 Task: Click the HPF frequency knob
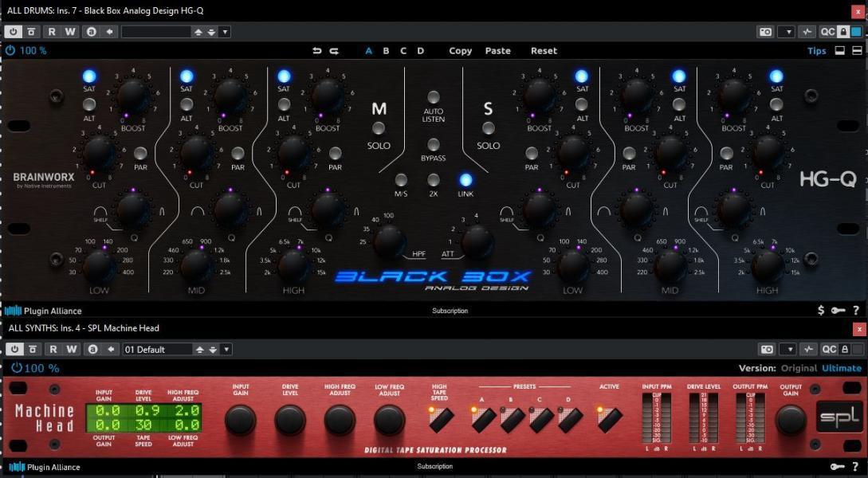(391, 241)
